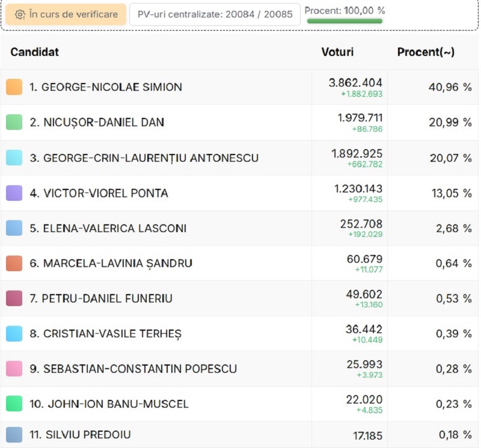This screenshot has width=481, height=448.
Task: Open the PV-uri centralizate counter box
Action: coord(215,14)
